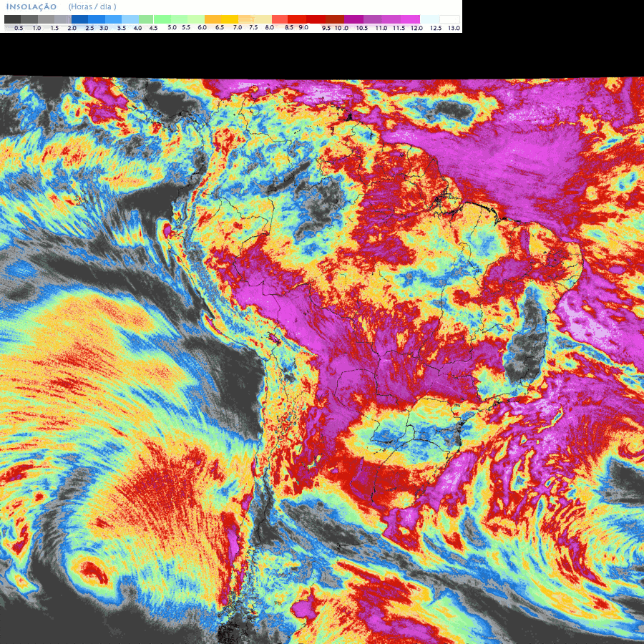Click legend value '8.0'
Image resolution: width=644 pixels, height=644 pixels.
pyautogui.click(x=270, y=27)
